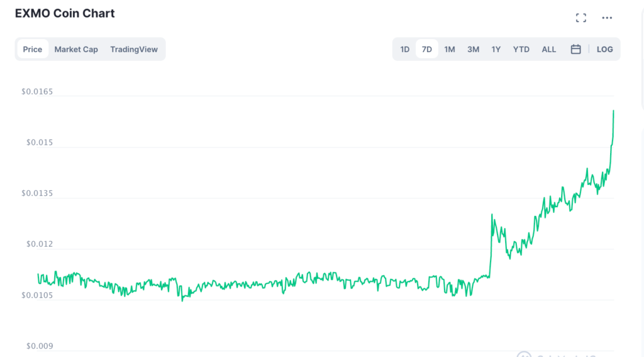Select the 3M time range

click(473, 49)
